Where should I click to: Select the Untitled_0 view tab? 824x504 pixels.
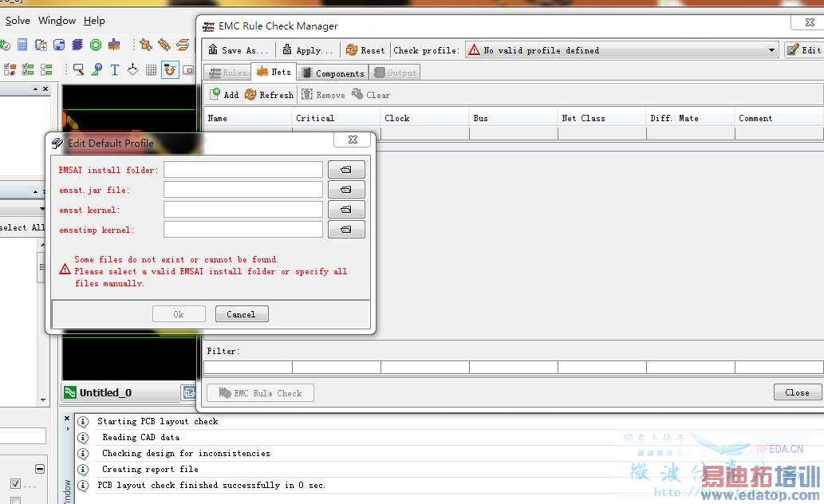click(x=121, y=392)
